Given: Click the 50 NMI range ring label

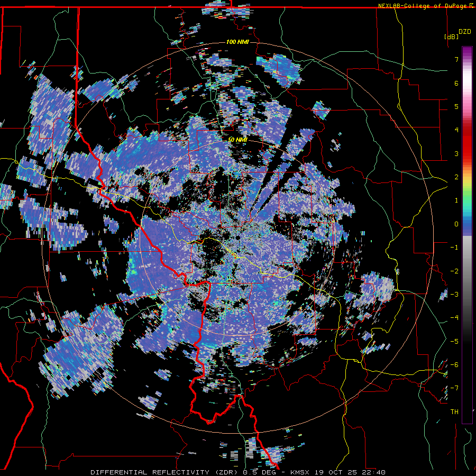Looking at the screenshot, I should (x=237, y=140).
